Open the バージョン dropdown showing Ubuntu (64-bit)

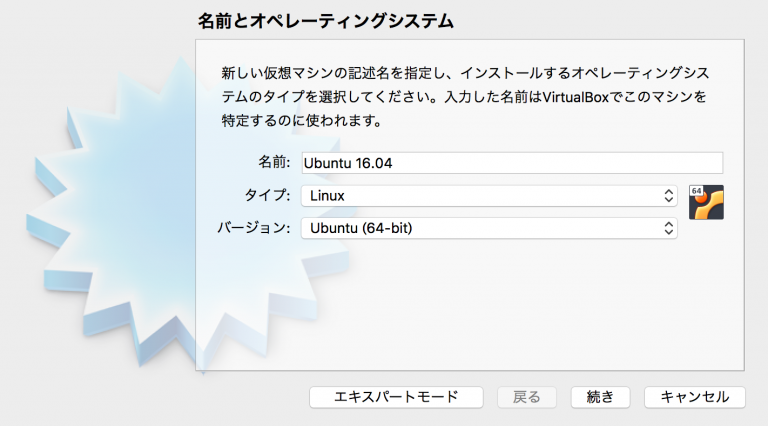489,228
